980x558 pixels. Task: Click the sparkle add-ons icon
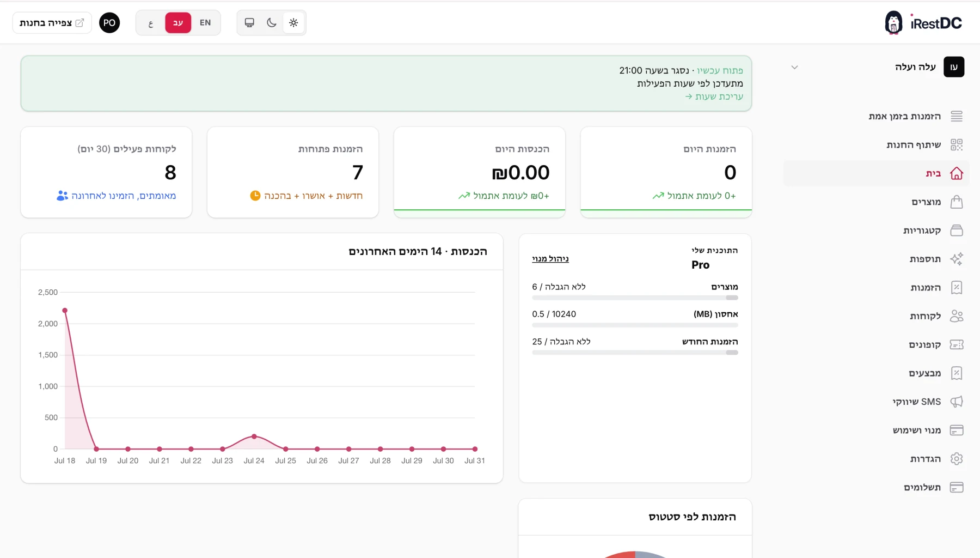pyautogui.click(x=957, y=259)
